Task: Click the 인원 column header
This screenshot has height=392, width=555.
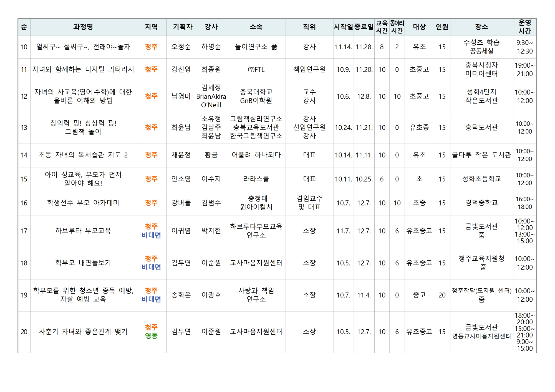Action: tap(442, 27)
